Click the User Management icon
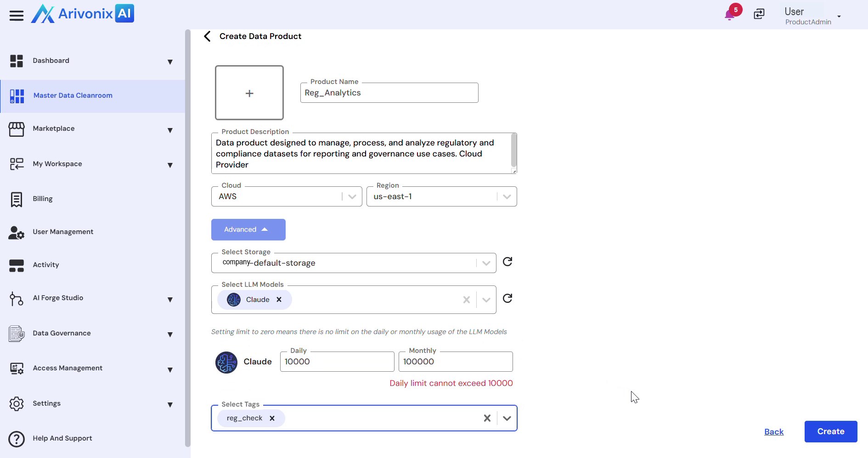868x458 pixels. click(16, 232)
